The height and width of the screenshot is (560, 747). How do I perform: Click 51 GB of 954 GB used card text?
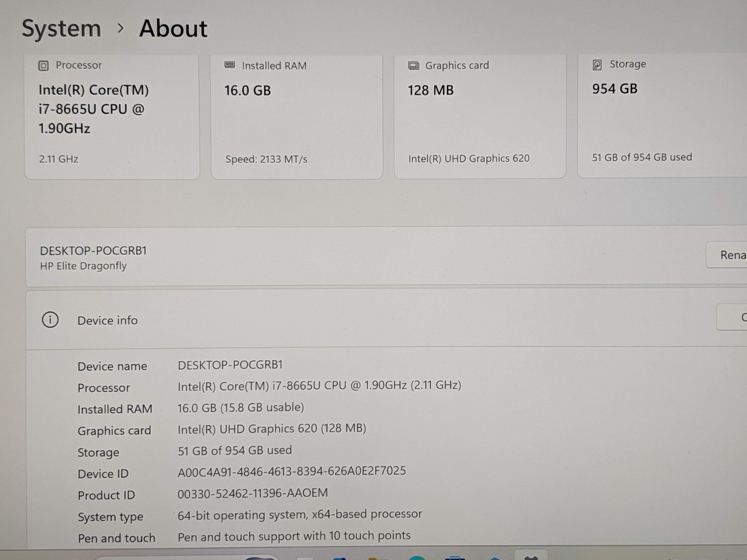[x=642, y=157]
